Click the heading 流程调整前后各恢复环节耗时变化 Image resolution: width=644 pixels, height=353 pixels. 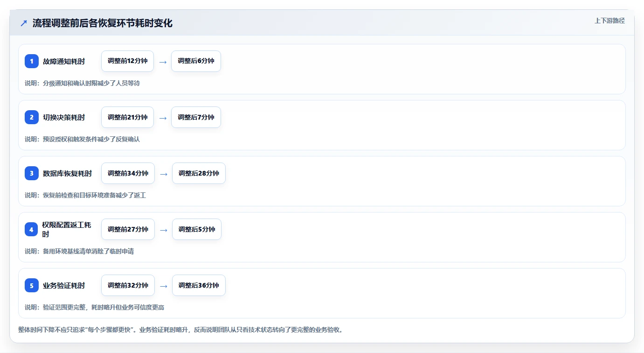point(103,23)
